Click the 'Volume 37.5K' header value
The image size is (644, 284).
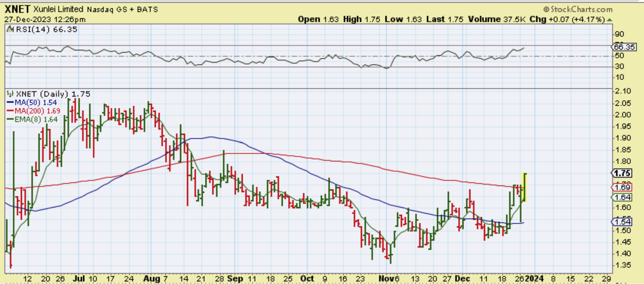pyautogui.click(x=497, y=19)
